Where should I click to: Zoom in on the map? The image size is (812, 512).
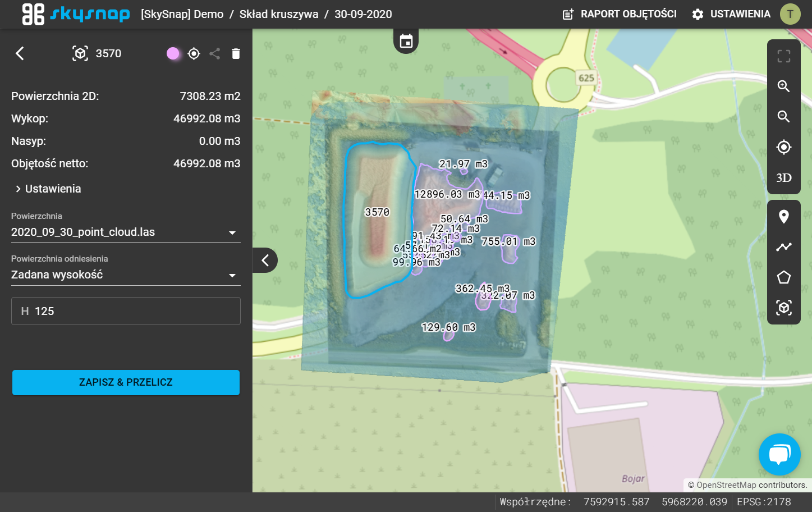[784, 86]
